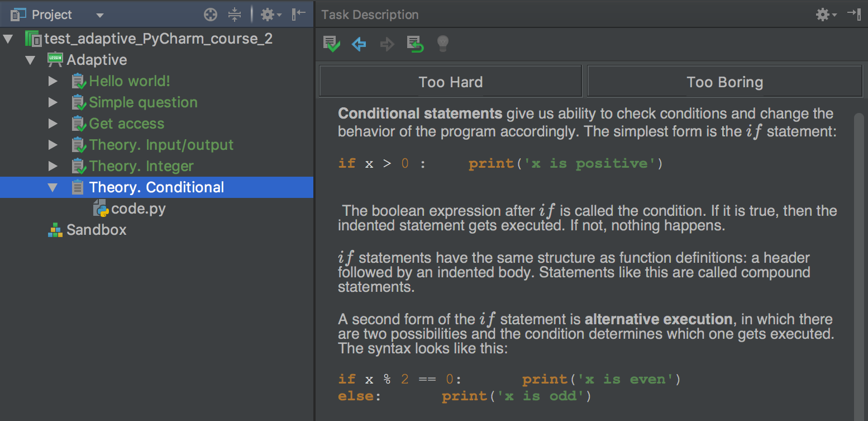Expand the Hello world! task
This screenshot has width=868, height=421.
(52, 81)
